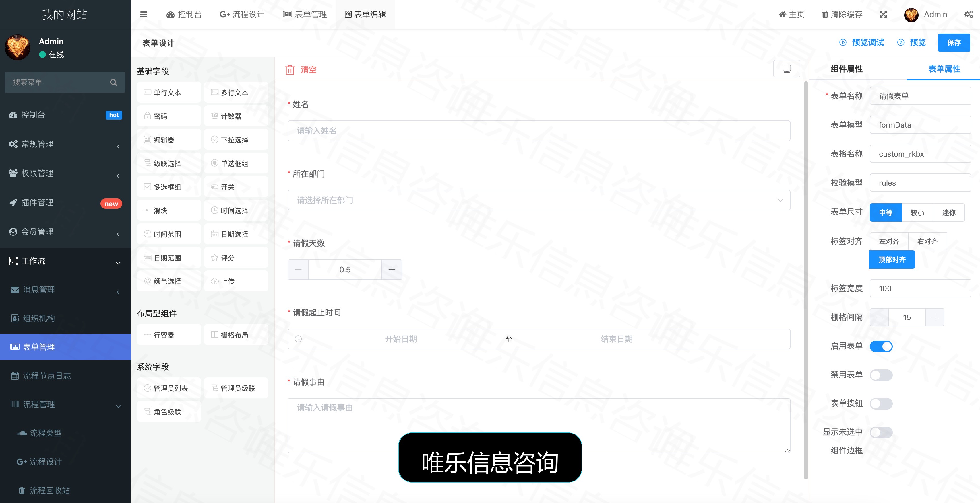The width and height of the screenshot is (980, 503).
Task: Toggle the 禁用表单 switch
Action: (881, 375)
